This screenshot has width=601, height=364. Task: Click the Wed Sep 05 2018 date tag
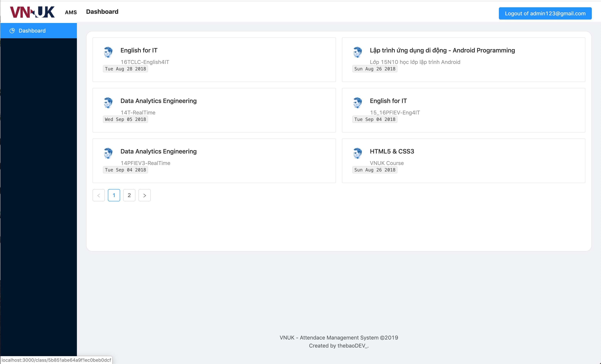click(125, 119)
